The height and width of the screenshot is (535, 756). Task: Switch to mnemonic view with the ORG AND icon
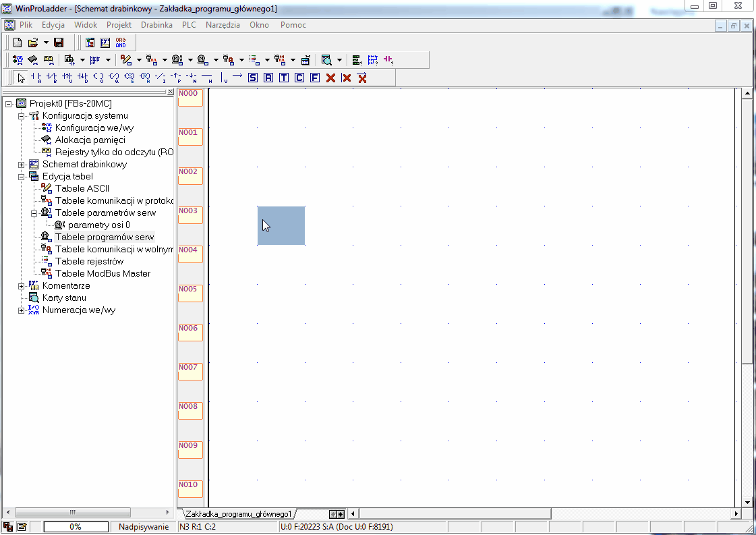121,43
